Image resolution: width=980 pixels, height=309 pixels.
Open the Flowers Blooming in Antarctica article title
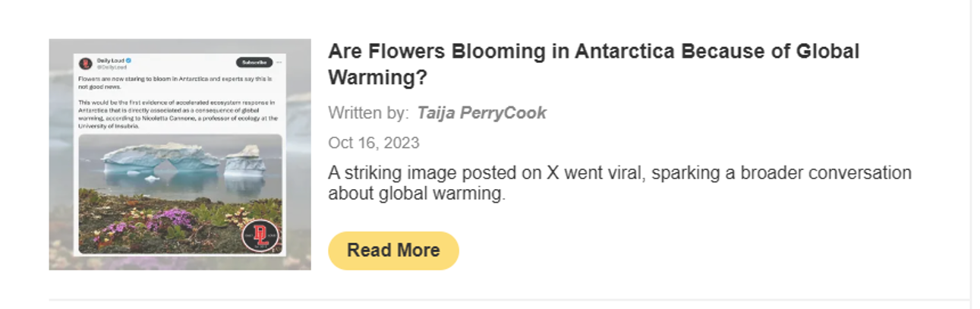click(x=593, y=52)
